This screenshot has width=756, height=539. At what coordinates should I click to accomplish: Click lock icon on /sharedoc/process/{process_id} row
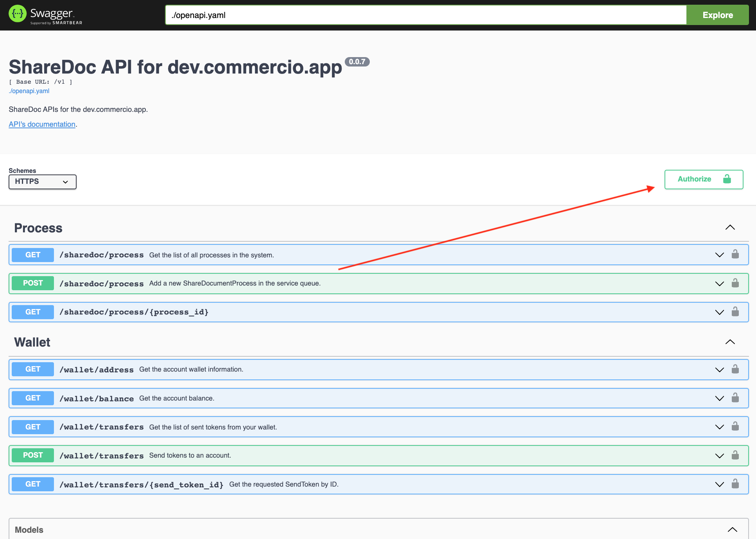point(735,312)
